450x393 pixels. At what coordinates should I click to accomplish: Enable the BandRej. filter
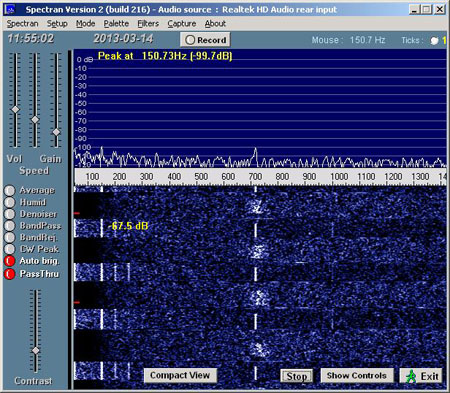(10, 237)
